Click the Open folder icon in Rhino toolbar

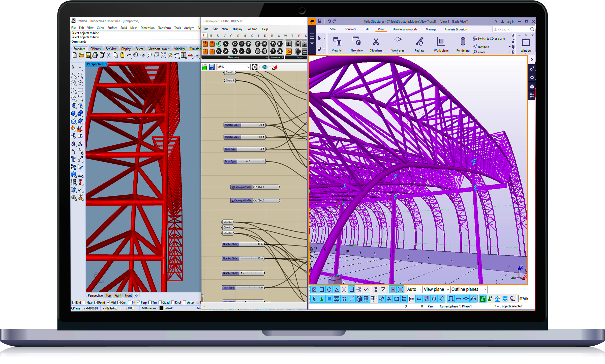click(81, 55)
